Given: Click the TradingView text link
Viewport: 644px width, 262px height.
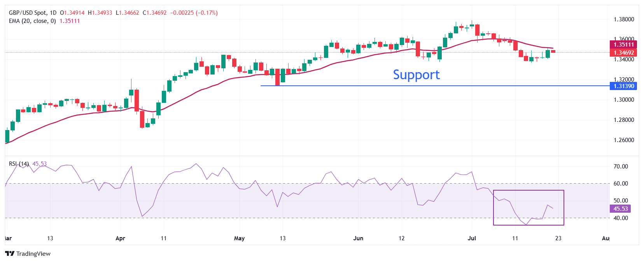Looking at the screenshot, I should pyautogui.click(x=33, y=253).
